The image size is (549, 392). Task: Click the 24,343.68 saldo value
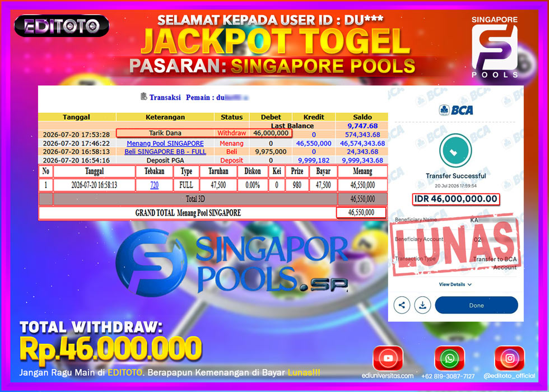(362, 152)
